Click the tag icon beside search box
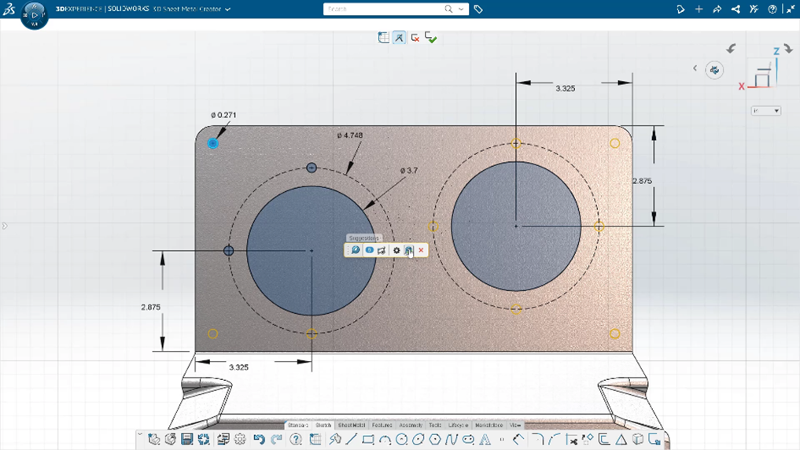Screen dimensions: 800x450 click(479, 9)
